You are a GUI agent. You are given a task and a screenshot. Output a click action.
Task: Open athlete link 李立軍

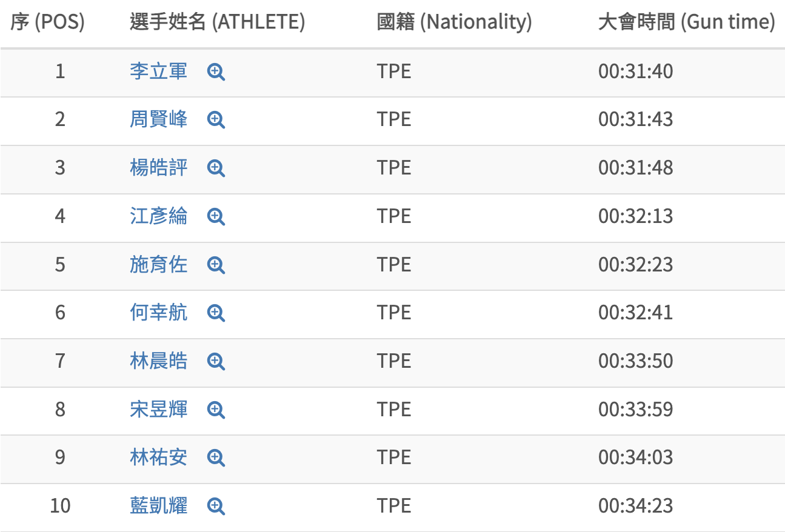click(x=159, y=71)
